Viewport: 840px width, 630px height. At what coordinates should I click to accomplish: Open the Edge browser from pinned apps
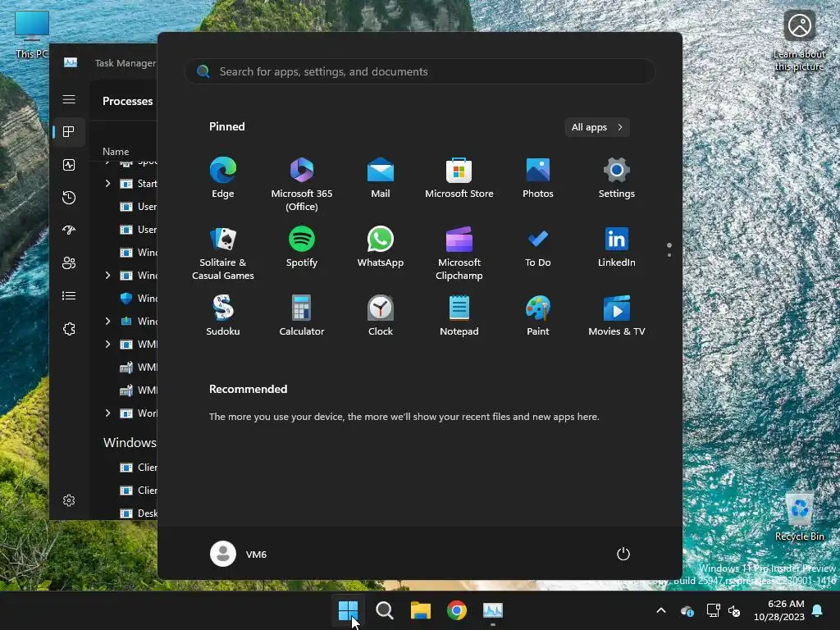point(223,178)
